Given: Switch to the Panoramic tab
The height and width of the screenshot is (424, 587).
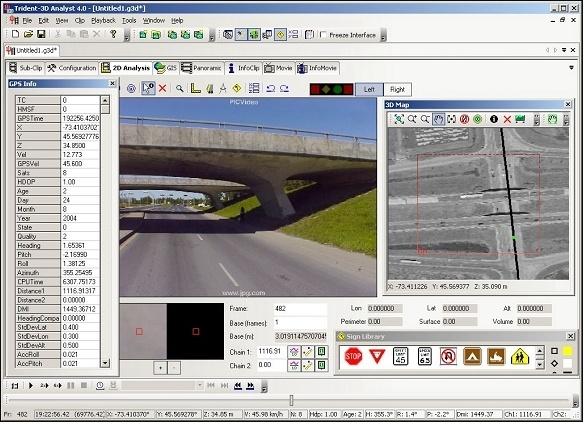Looking at the screenshot, I should 201,68.
